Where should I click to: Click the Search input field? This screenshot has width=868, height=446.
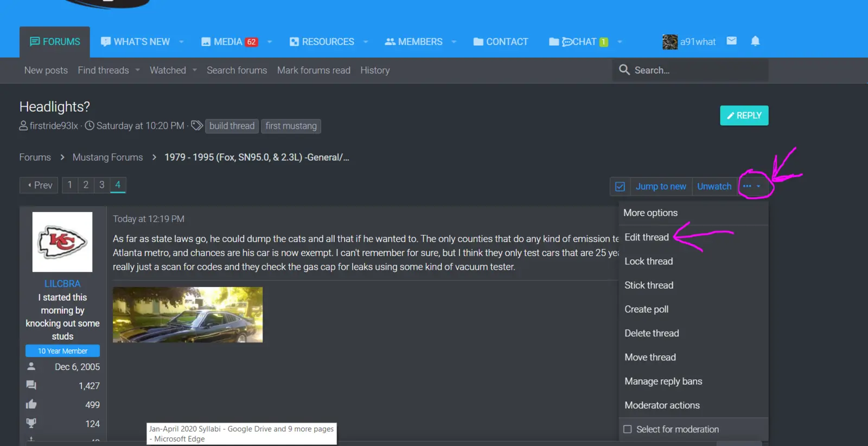pos(691,70)
